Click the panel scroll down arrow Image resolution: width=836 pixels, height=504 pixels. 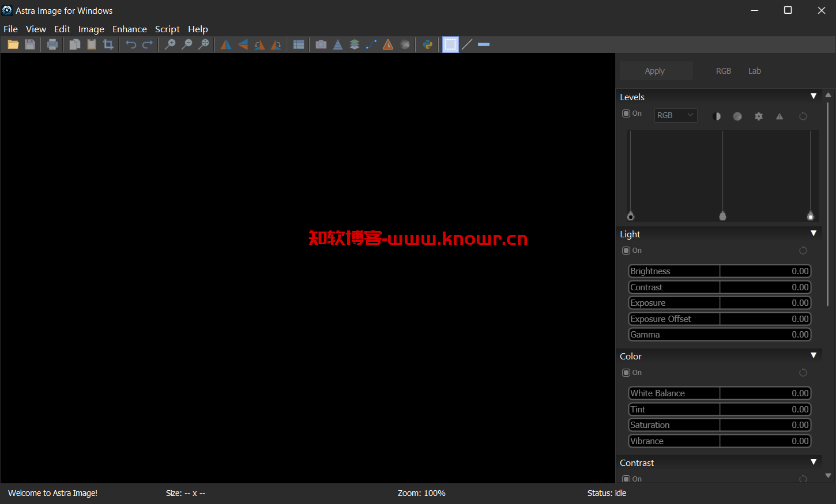pos(829,476)
